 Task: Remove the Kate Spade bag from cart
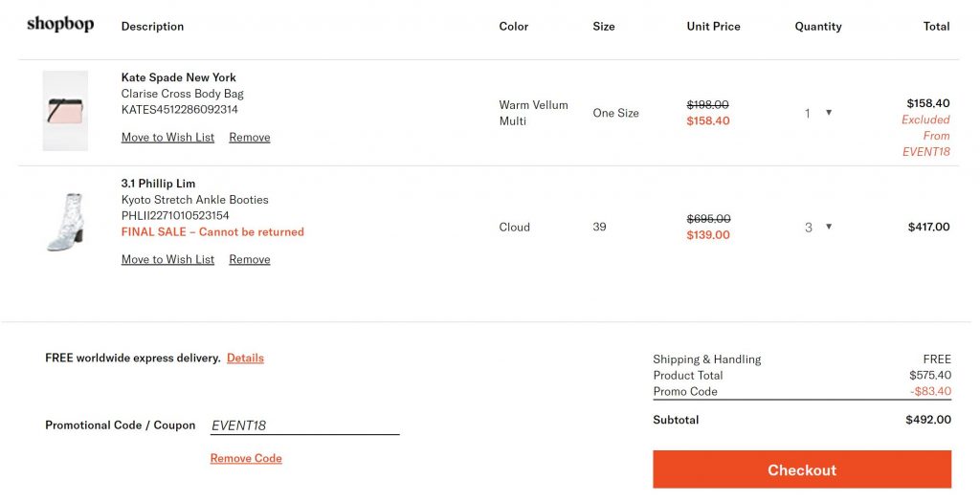[249, 138]
